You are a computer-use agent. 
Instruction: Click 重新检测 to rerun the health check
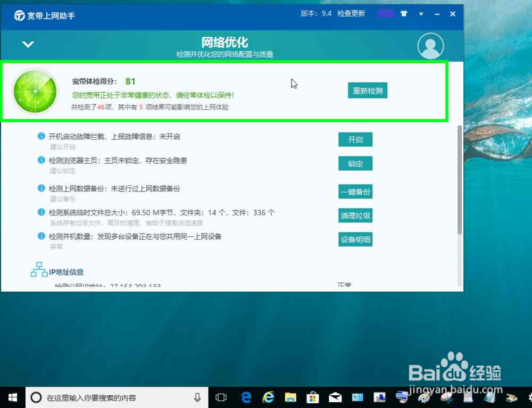367,90
